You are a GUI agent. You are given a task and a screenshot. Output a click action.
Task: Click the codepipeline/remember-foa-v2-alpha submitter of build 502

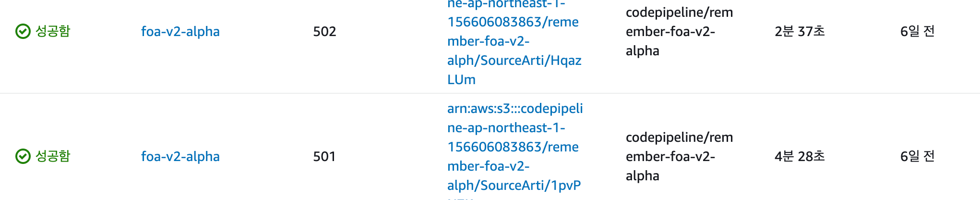pyautogui.click(x=679, y=32)
